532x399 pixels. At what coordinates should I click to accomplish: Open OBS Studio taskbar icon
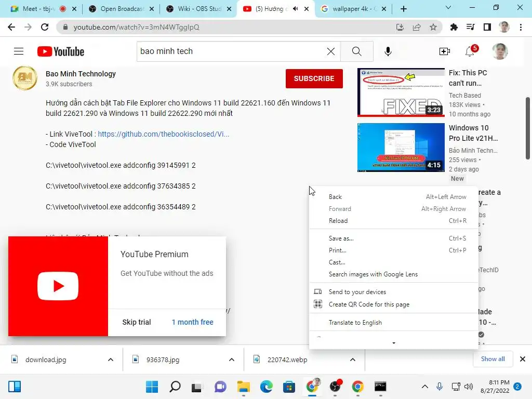[x=335, y=387]
